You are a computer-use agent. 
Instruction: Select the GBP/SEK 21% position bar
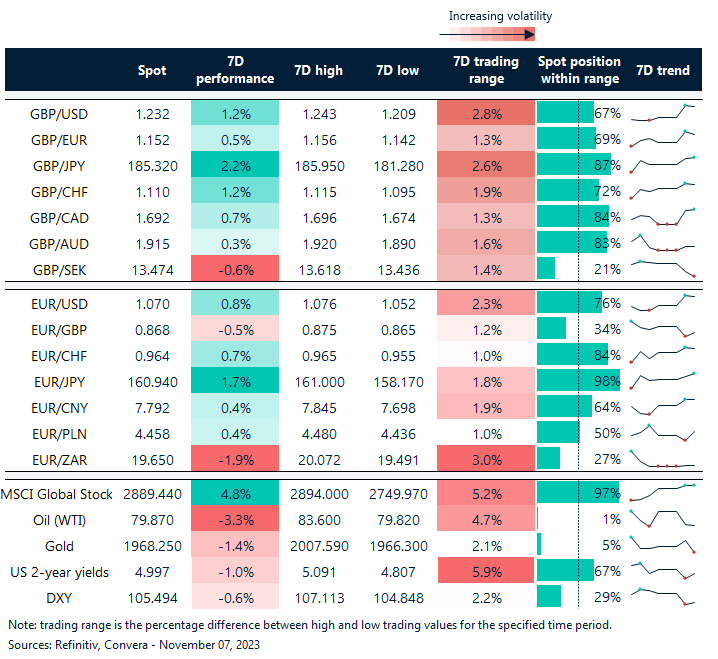click(546, 269)
